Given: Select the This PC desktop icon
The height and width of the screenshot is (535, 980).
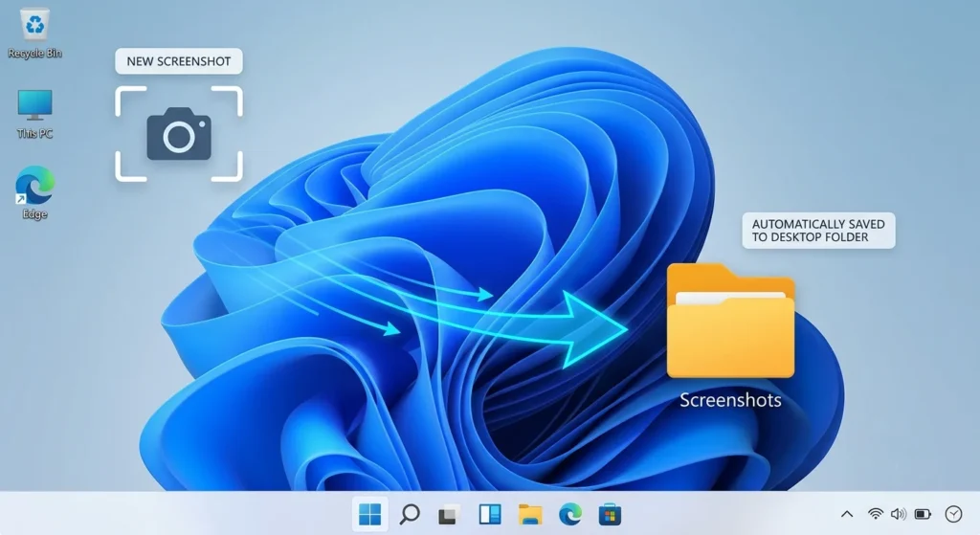Looking at the screenshot, I should (x=35, y=114).
